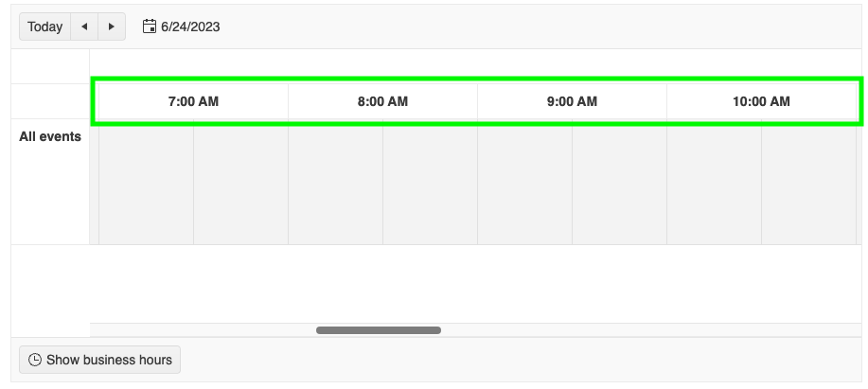Select the second half-hour slot under 8:00 AM

pyautogui.click(x=430, y=185)
